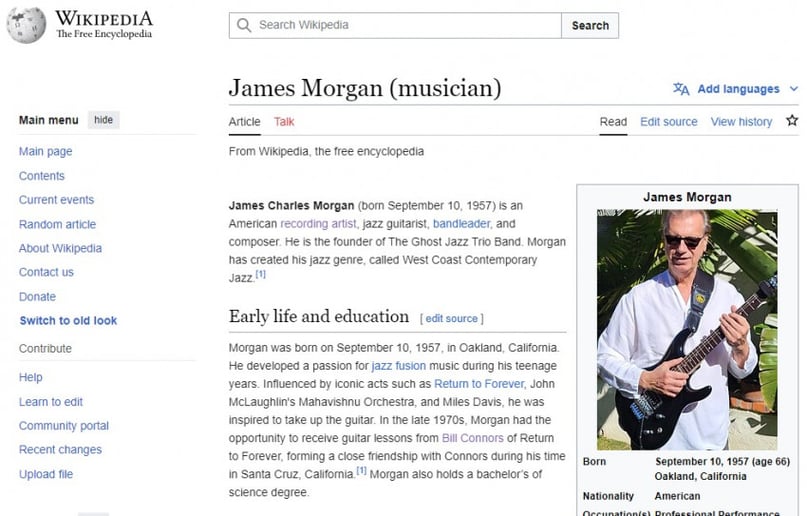Click September 10, 1957 (age 66) text

click(723, 461)
